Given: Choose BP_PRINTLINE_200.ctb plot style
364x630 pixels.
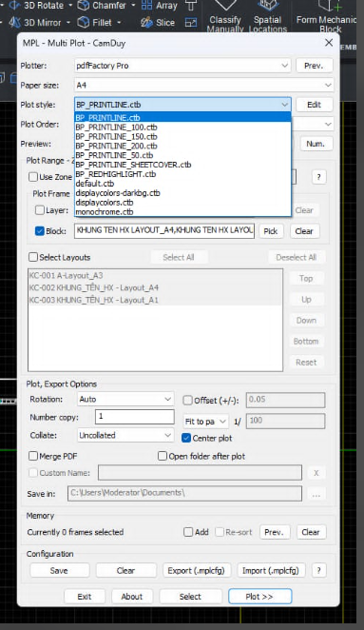Looking at the screenshot, I should coord(182,146).
